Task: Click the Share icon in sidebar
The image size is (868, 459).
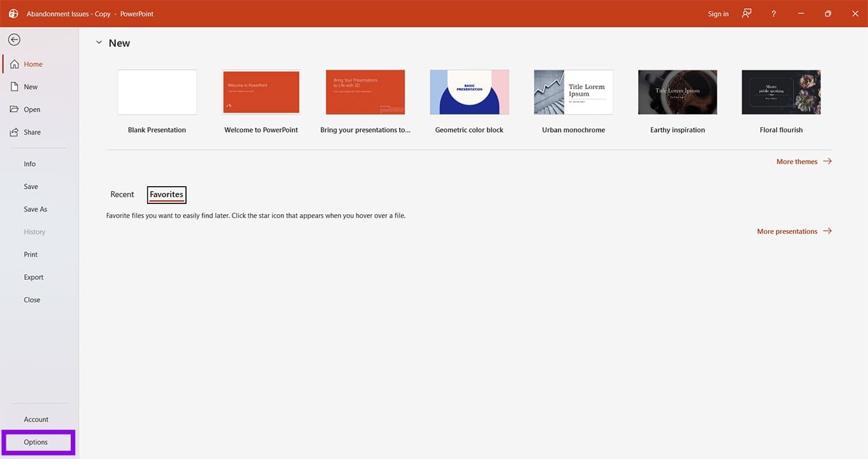Action: click(14, 132)
